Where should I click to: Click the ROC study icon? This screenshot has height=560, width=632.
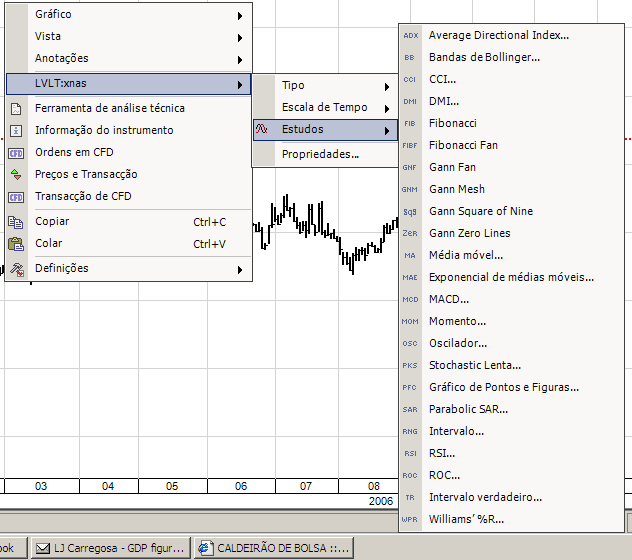(x=410, y=475)
